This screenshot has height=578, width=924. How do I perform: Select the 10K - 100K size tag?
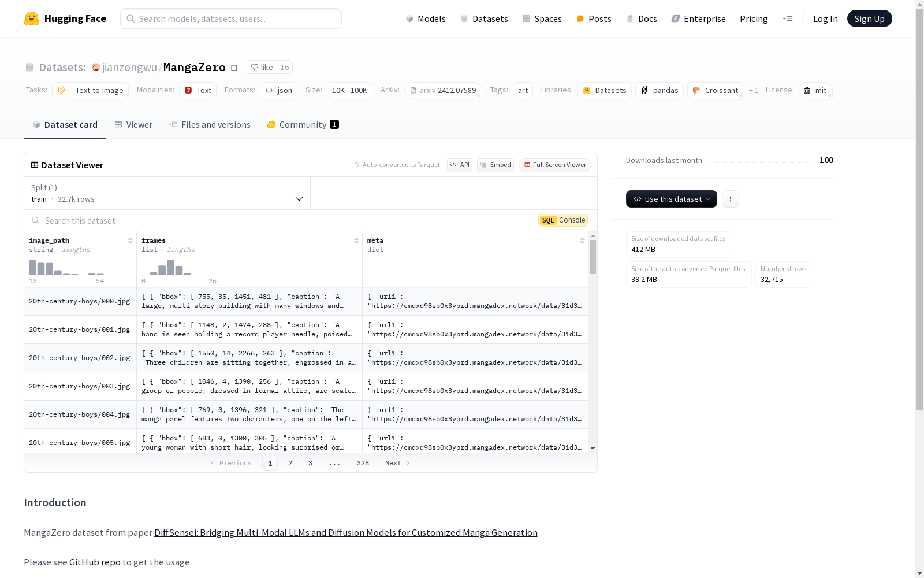pyautogui.click(x=349, y=90)
